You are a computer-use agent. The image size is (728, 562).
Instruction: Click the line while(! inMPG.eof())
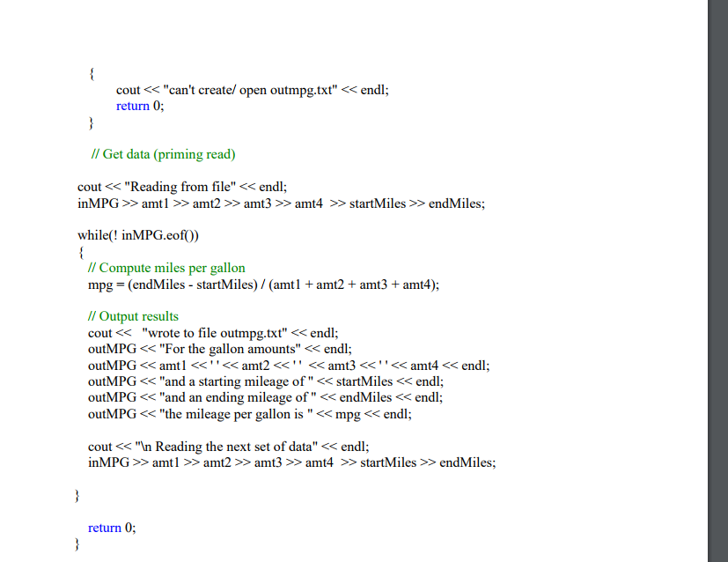click(x=138, y=235)
